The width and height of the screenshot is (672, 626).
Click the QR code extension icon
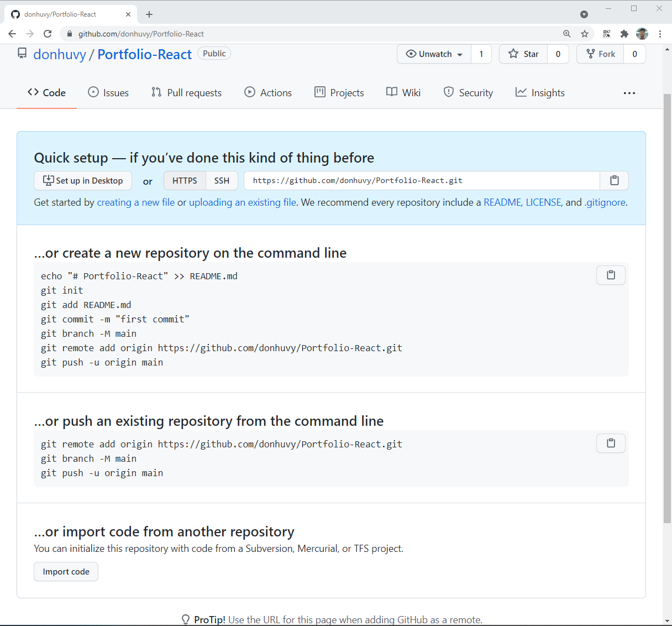point(607,34)
